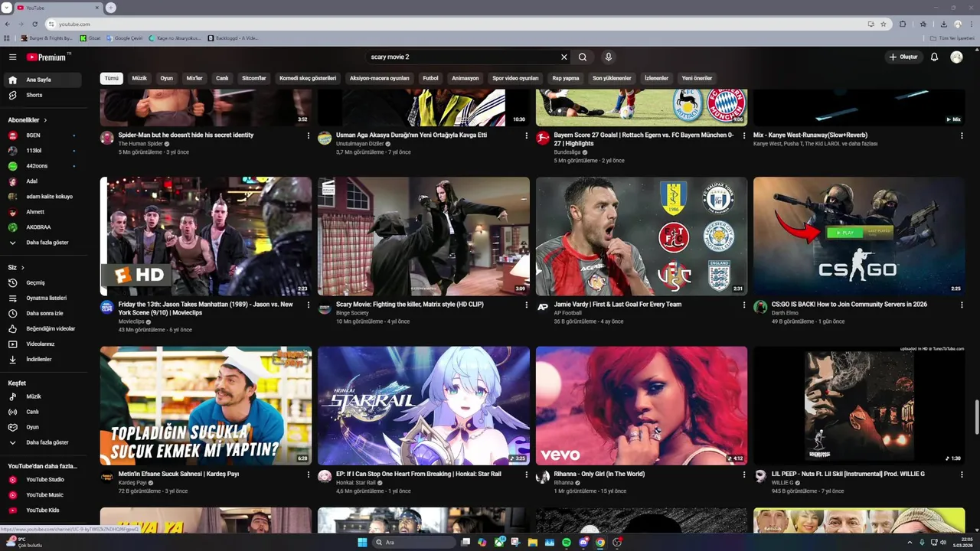980x551 pixels.
Task: Open the notifications bell
Action: click(x=934, y=57)
